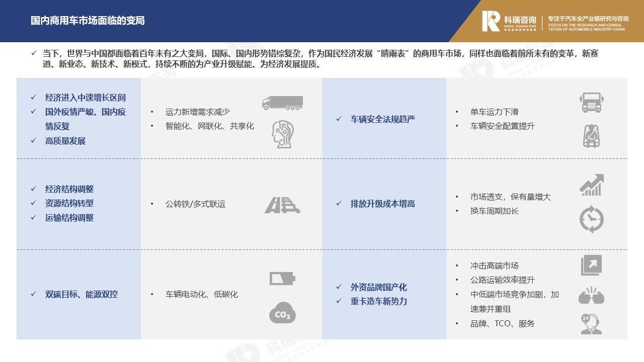Image resolution: width=644 pixels, height=362 pixels.
Task: Select the bullet 换车周期加长
Action: (x=495, y=211)
